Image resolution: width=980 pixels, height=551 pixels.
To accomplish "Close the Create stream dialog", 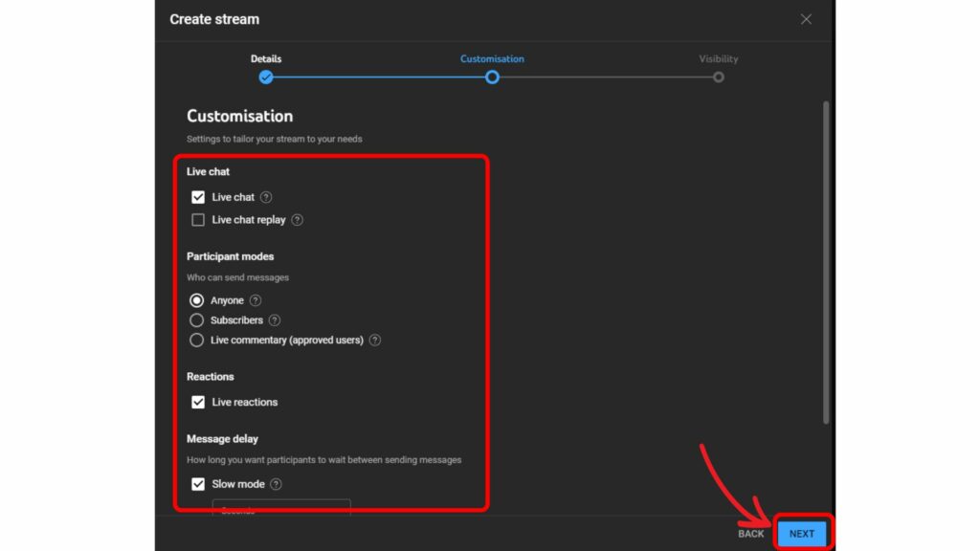I will [806, 19].
